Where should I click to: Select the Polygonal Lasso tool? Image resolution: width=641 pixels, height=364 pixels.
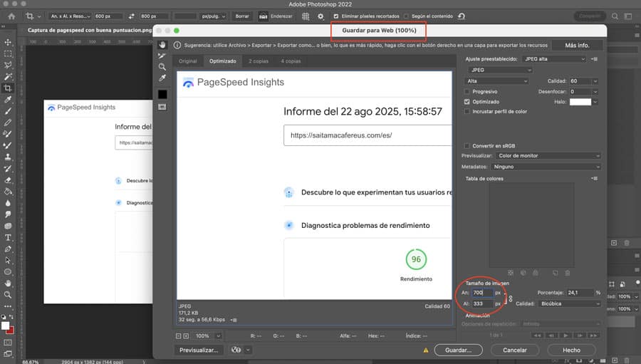click(x=8, y=65)
